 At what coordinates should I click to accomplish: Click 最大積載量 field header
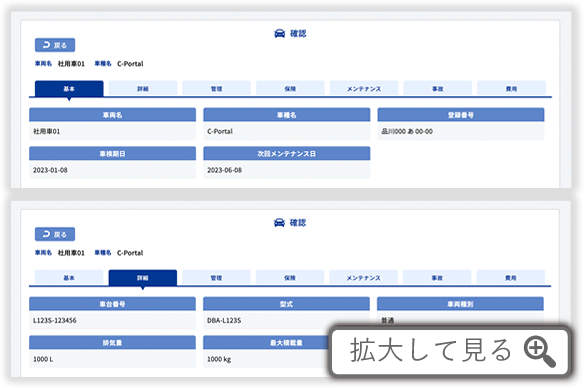286,343
